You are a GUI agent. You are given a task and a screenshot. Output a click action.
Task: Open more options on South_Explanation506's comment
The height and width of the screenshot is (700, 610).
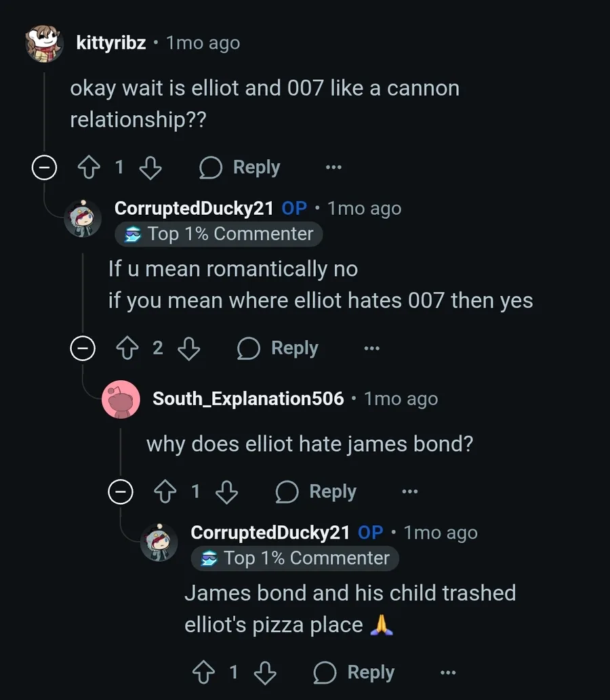coord(410,491)
